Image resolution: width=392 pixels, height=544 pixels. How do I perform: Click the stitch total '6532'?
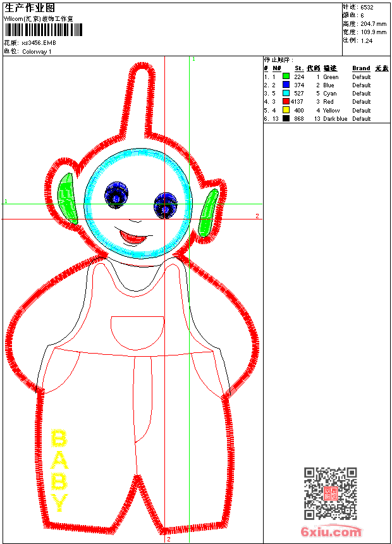(367, 8)
